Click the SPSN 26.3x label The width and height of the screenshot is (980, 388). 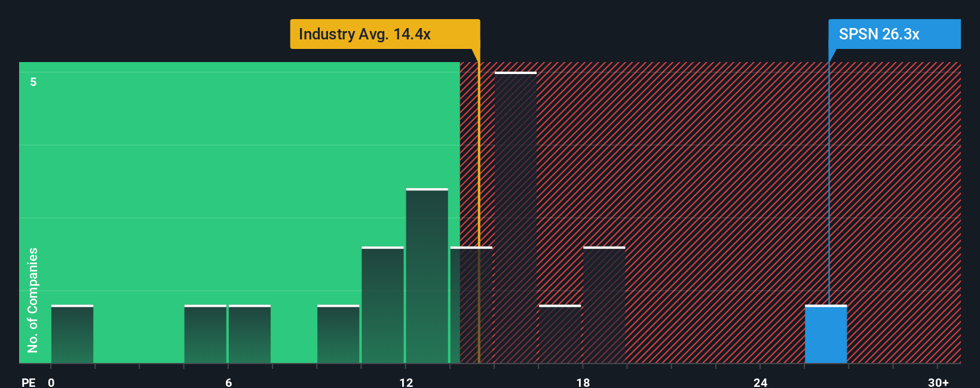pos(894,34)
